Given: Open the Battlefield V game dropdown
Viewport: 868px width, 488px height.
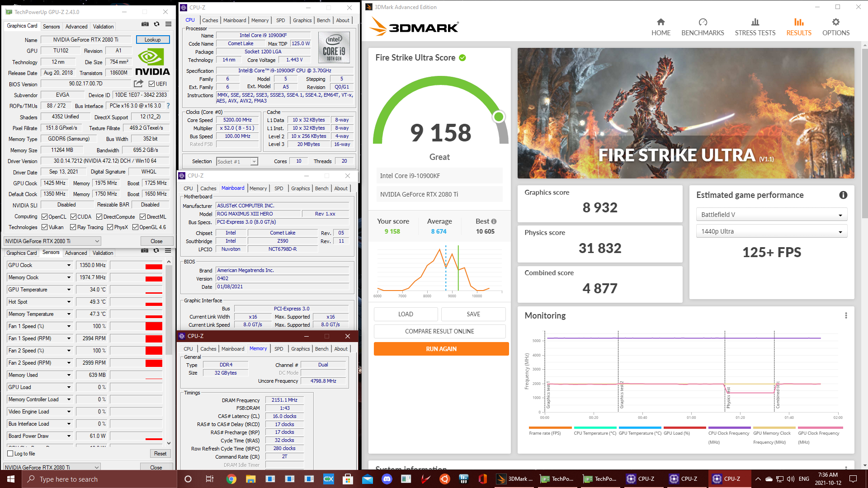Looking at the screenshot, I should pyautogui.click(x=771, y=215).
